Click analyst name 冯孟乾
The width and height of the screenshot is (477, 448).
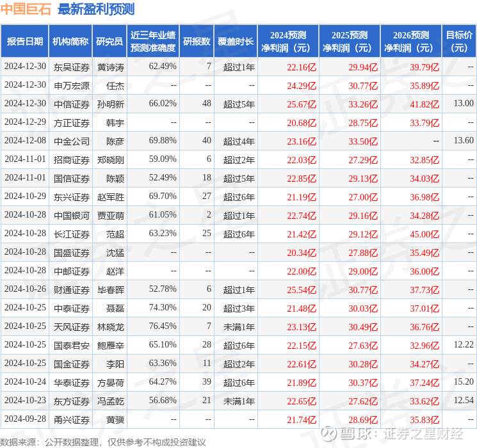111,401
